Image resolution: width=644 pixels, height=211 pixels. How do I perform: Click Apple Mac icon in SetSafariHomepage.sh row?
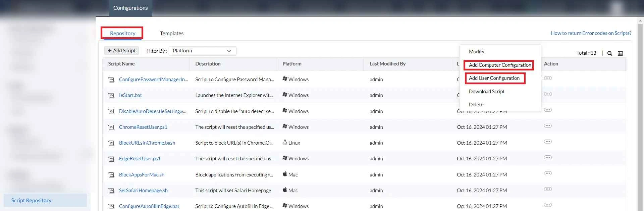pos(285,190)
